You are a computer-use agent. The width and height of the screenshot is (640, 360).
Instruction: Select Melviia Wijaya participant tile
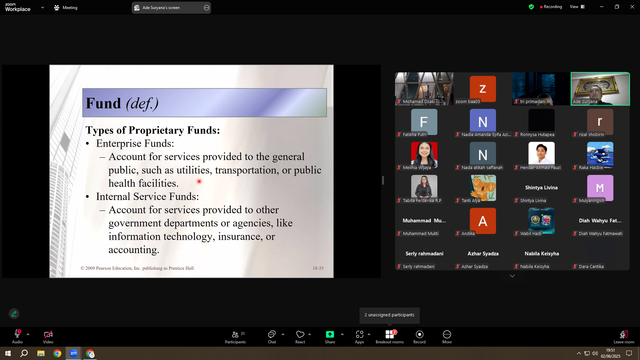[424, 155]
